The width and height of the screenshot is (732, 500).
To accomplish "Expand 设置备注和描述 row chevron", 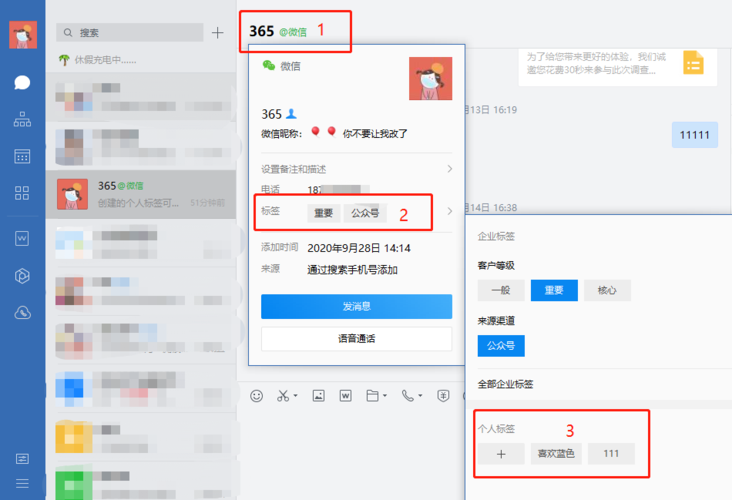I will click(450, 169).
